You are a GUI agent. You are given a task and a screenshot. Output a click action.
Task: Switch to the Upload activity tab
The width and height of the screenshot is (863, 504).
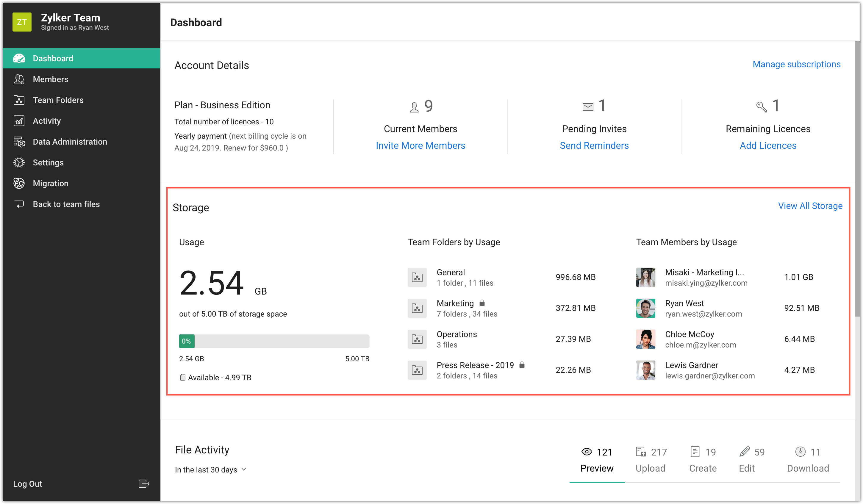click(651, 460)
